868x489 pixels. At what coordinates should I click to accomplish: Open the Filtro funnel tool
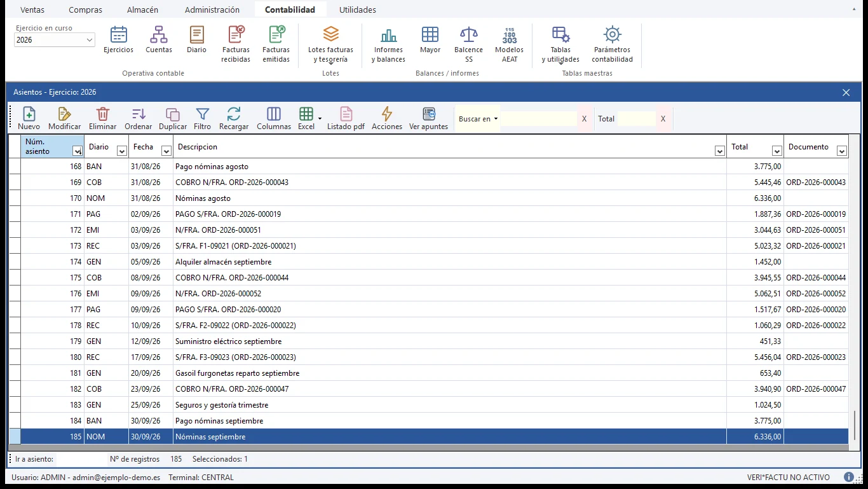tap(203, 118)
